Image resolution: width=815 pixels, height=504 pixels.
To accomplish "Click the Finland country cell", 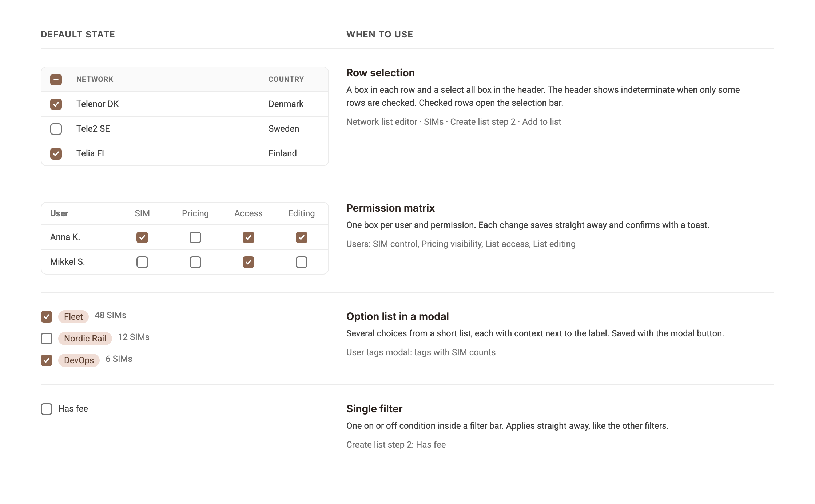I will pyautogui.click(x=283, y=153).
